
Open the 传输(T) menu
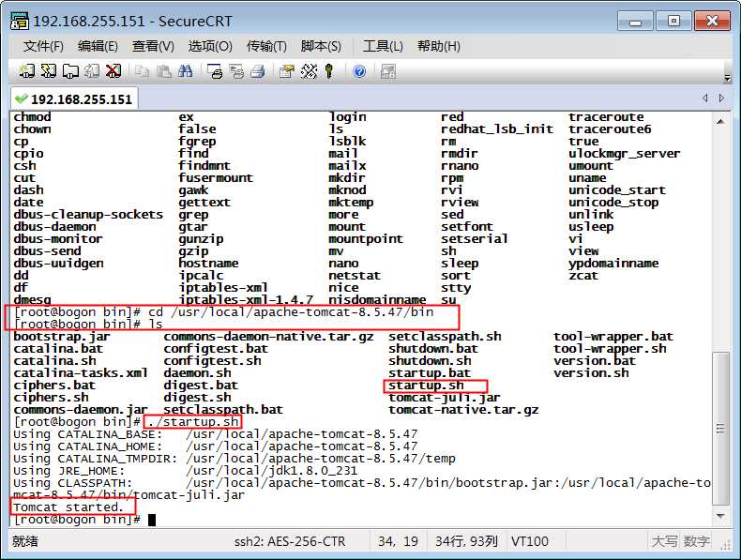[x=266, y=46]
